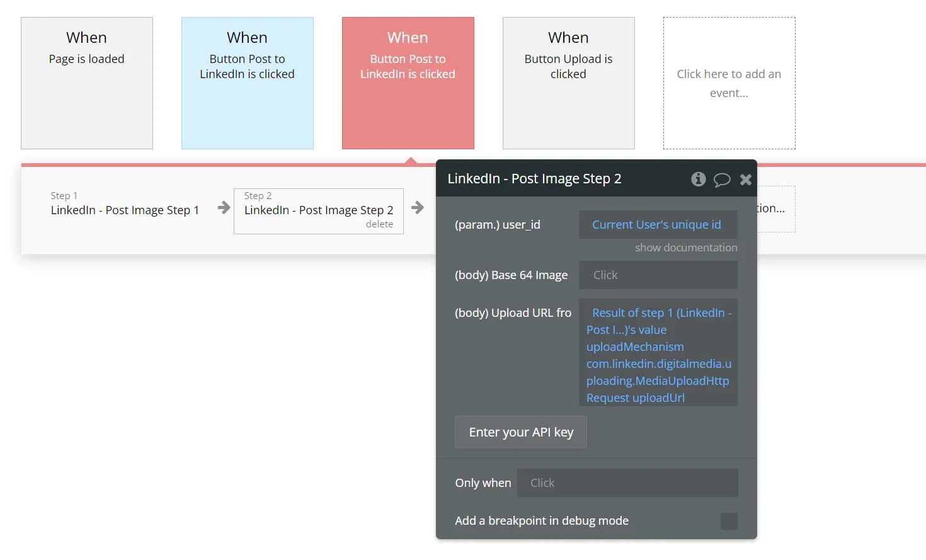Viewport: 926px width, 560px height.
Task: Click the 'Only when' label
Action: (483, 483)
